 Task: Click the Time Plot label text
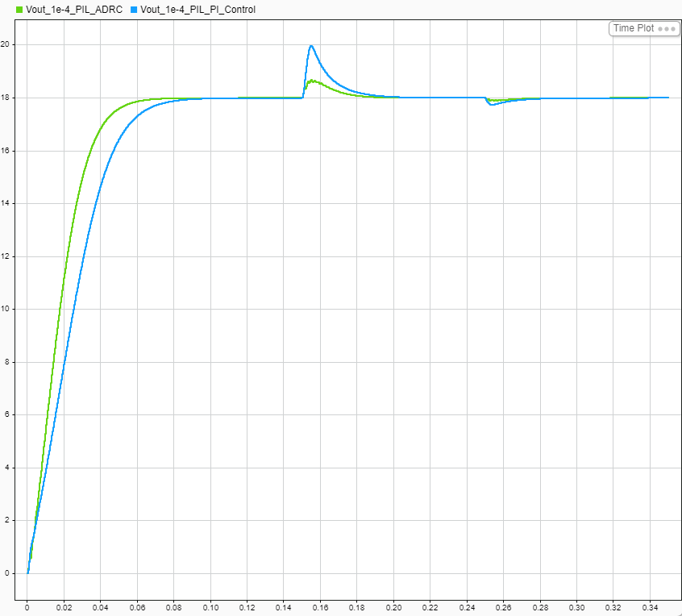point(634,28)
